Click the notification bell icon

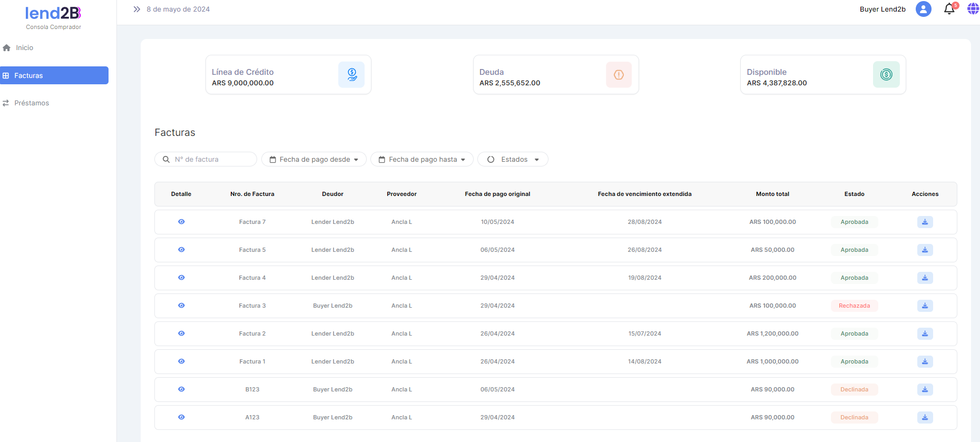pyautogui.click(x=949, y=9)
